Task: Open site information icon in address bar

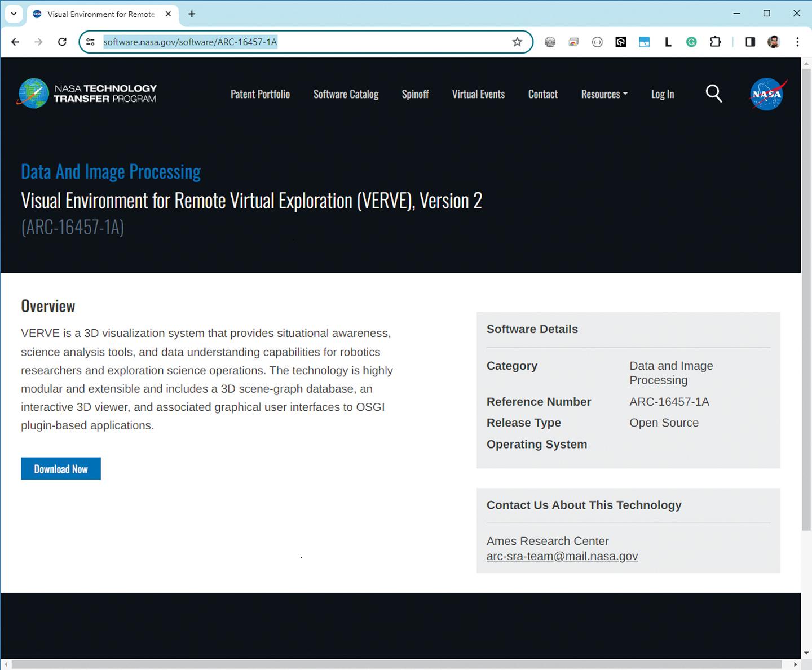Action: [90, 42]
